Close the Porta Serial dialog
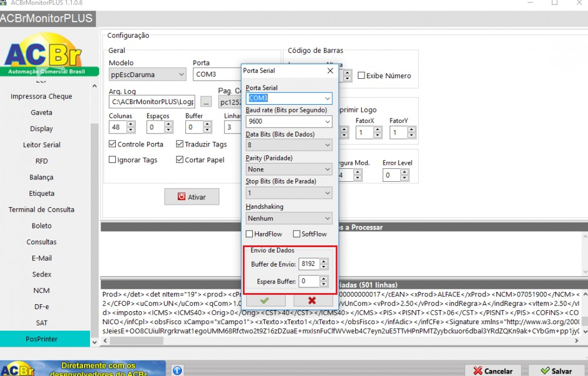588x376 pixels. coord(330,71)
